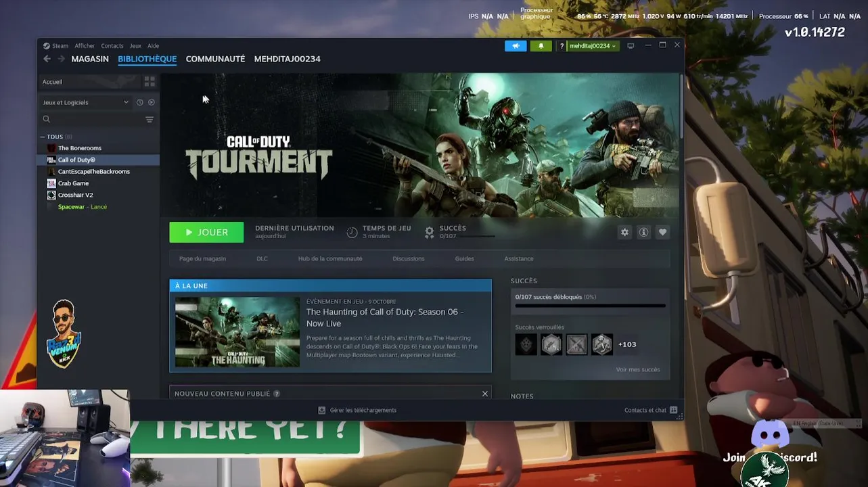Open Page du magasin link

pos(202,258)
